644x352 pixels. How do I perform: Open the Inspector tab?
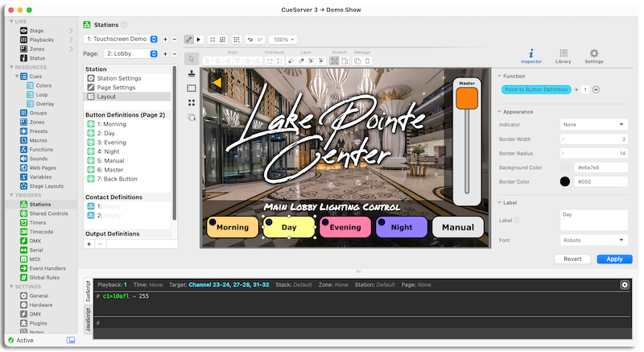point(531,56)
